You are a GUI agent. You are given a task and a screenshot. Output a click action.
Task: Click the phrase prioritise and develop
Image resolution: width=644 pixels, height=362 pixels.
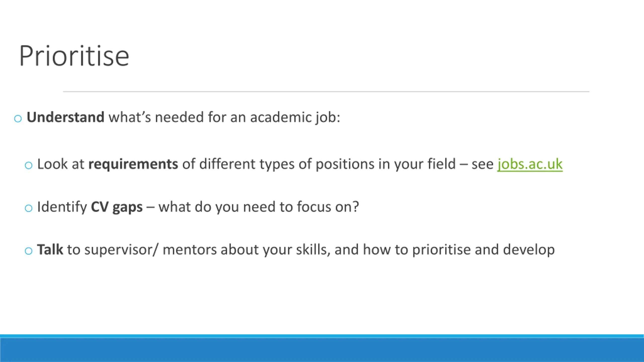[483, 250]
